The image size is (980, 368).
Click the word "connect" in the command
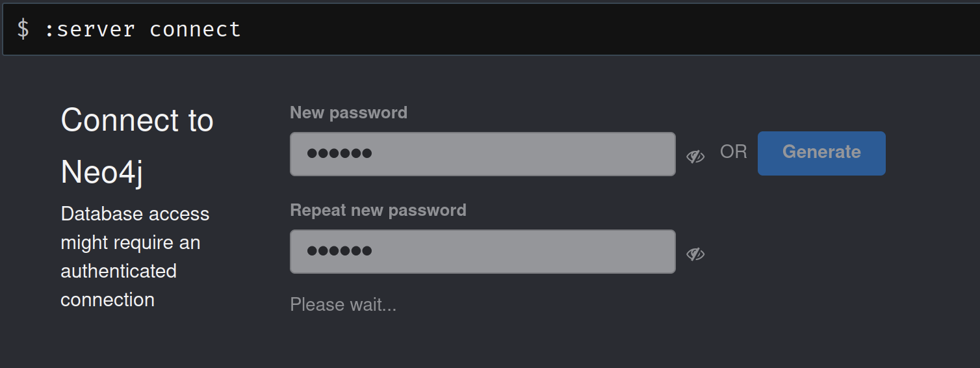coord(195,29)
